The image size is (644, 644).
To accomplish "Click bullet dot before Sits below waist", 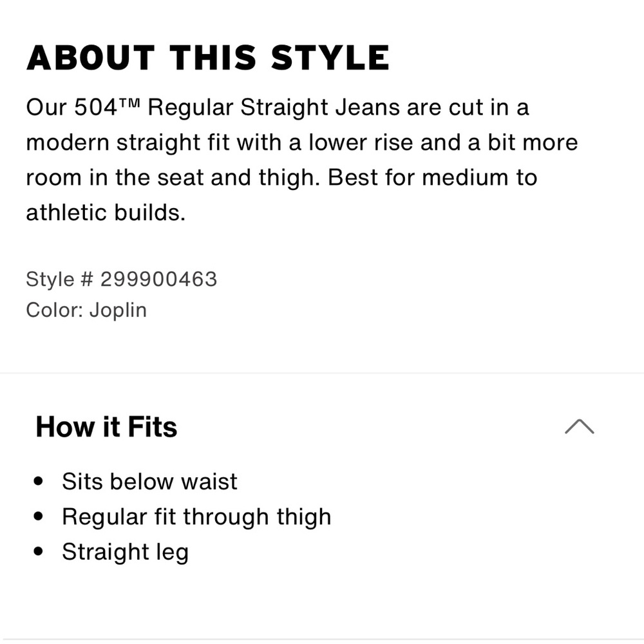I will click(38, 481).
